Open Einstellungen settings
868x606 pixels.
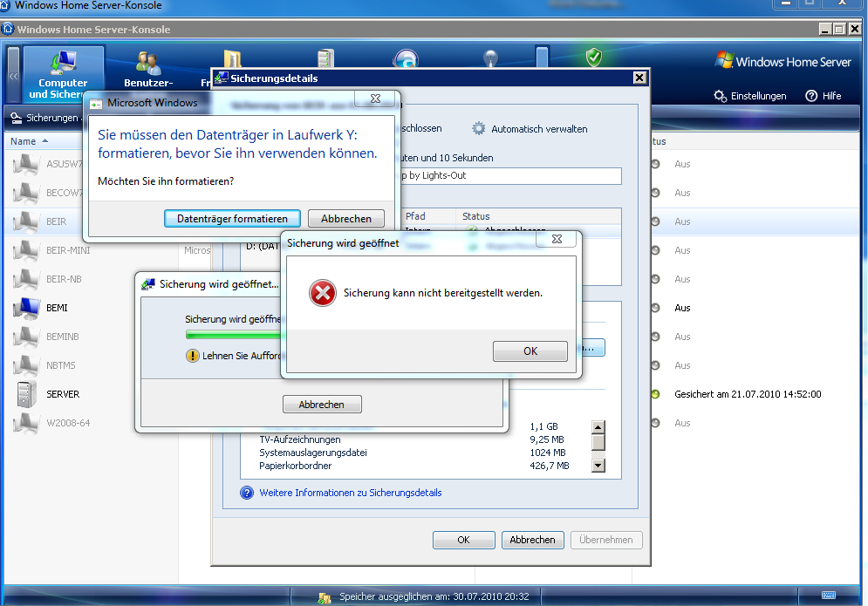750,96
